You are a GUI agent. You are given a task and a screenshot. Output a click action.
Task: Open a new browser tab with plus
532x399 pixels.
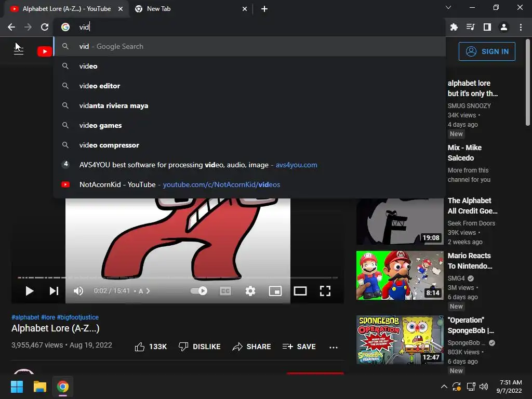click(x=264, y=9)
